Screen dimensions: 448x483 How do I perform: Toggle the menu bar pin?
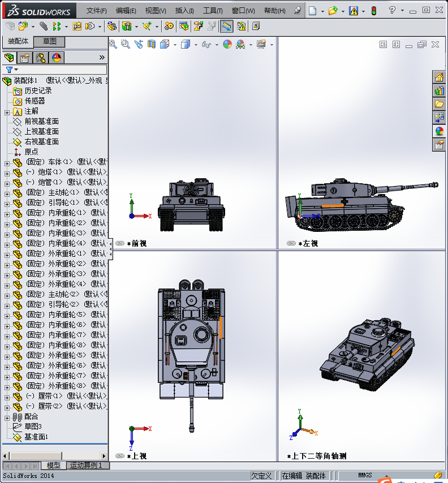[x=298, y=11]
